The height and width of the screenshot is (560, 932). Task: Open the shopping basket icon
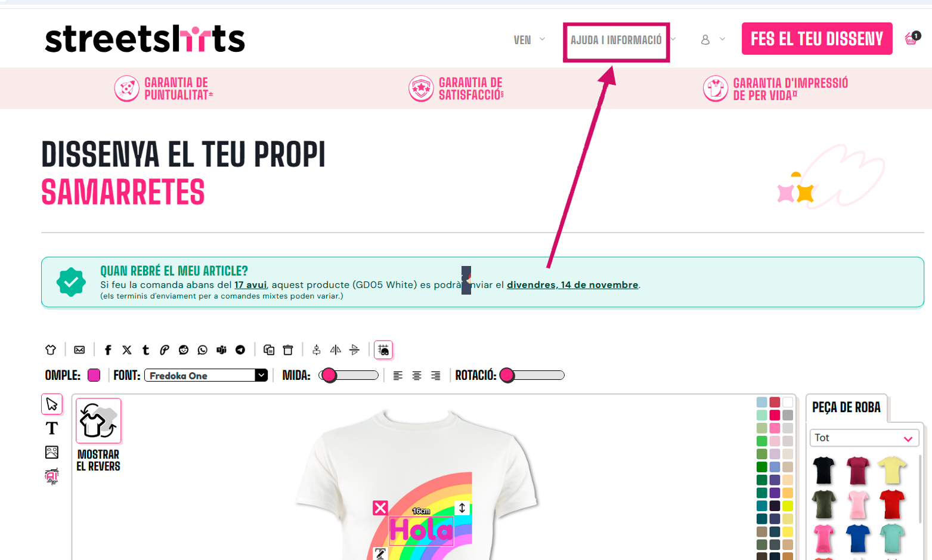coord(912,38)
